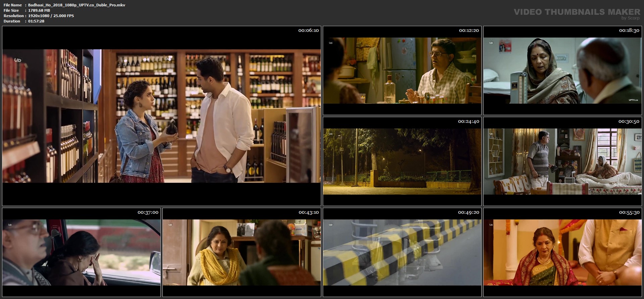The height and width of the screenshot is (299, 644).
Task: Click the 00:55:30 timestamp
Action: tap(629, 212)
